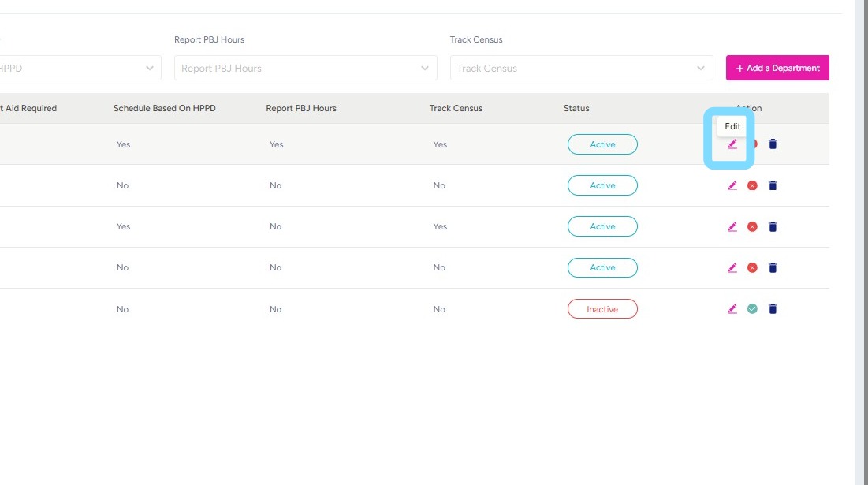Expand the Track Census dropdown

click(581, 68)
